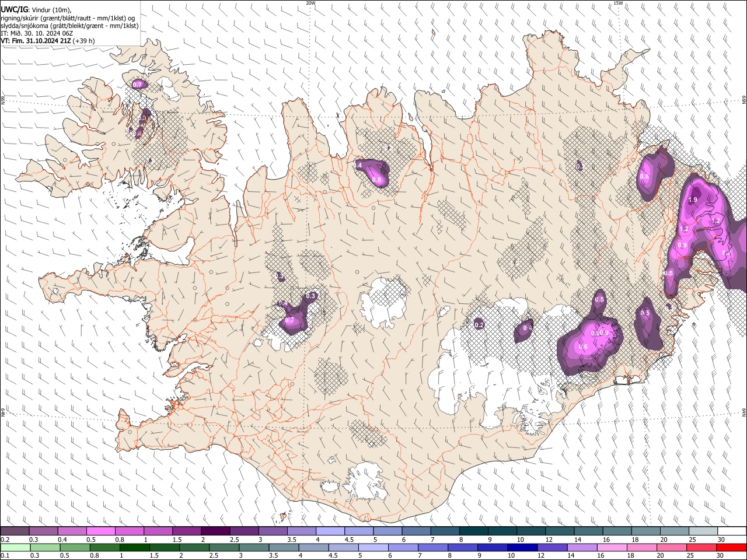Click the '1.9' snowfall value on the map
The width and height of the screenshot is (747, 560).
click(x=693, y=200)
